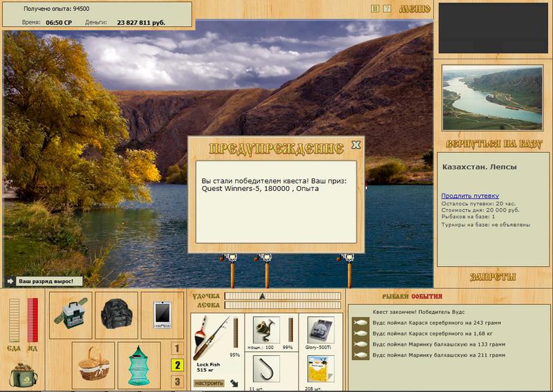The width and height of the screenshot is (553, 392).
Task: Switch to the События tab
Action: [x=427, y=297]
